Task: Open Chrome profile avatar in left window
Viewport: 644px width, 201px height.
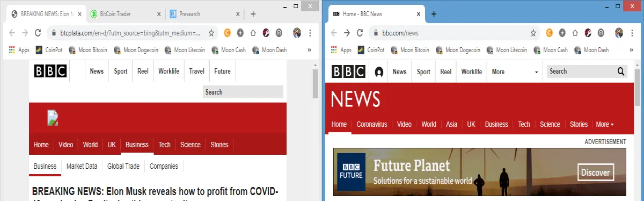Action: coord(297,33)
